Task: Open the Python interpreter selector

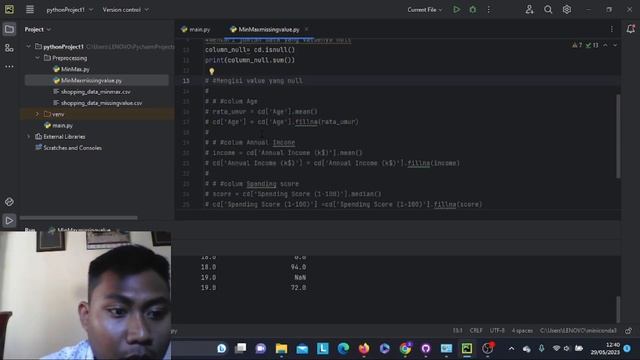Action: (578, 331)
